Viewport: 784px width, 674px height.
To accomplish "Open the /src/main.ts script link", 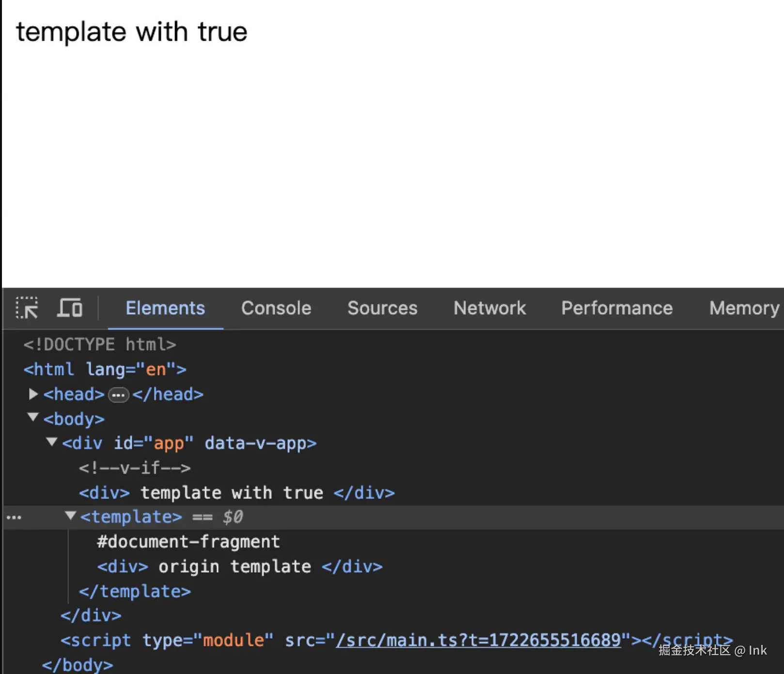I will point(479,641).
